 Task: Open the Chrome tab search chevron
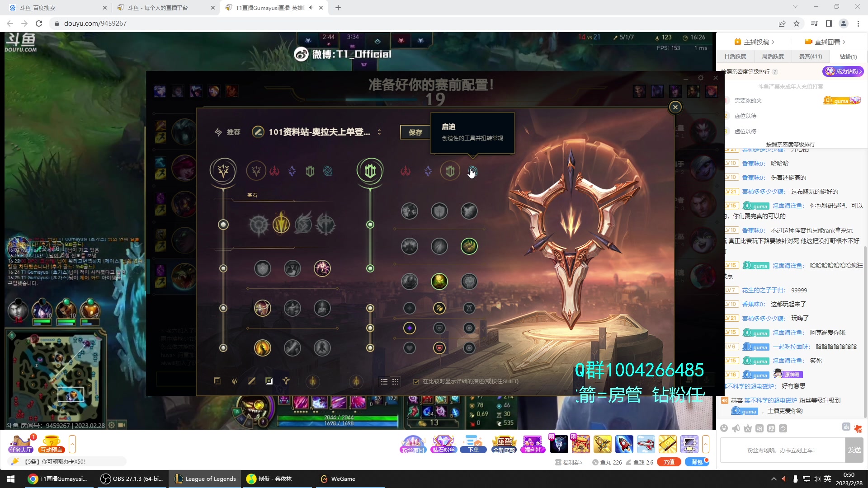[x=795, y=7]
